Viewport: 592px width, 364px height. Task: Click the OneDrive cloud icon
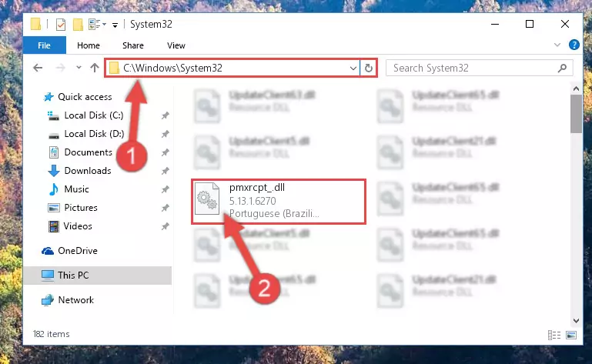tap(48, 251)
